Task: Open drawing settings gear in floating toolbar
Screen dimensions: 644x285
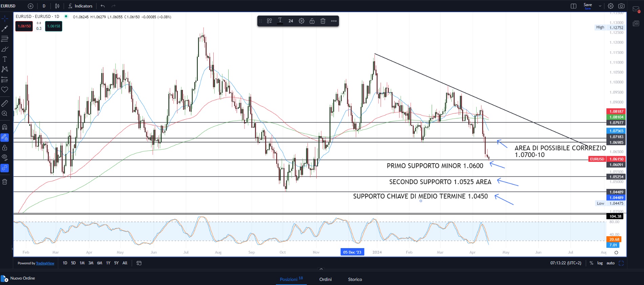Action: (301, 21)
